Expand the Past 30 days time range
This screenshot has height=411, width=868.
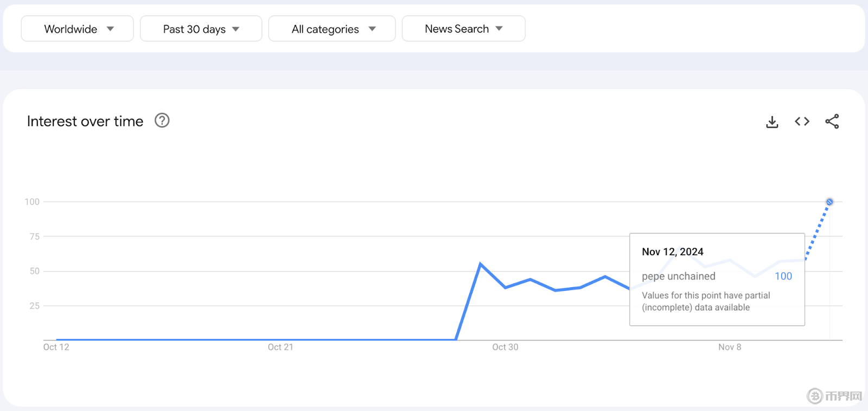201,29
